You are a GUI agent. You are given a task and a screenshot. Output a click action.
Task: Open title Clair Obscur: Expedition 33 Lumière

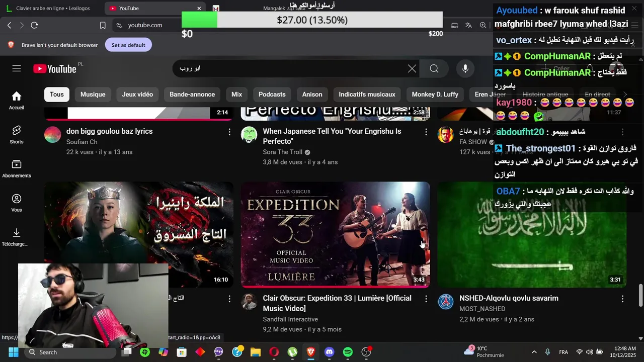(337, 303)
